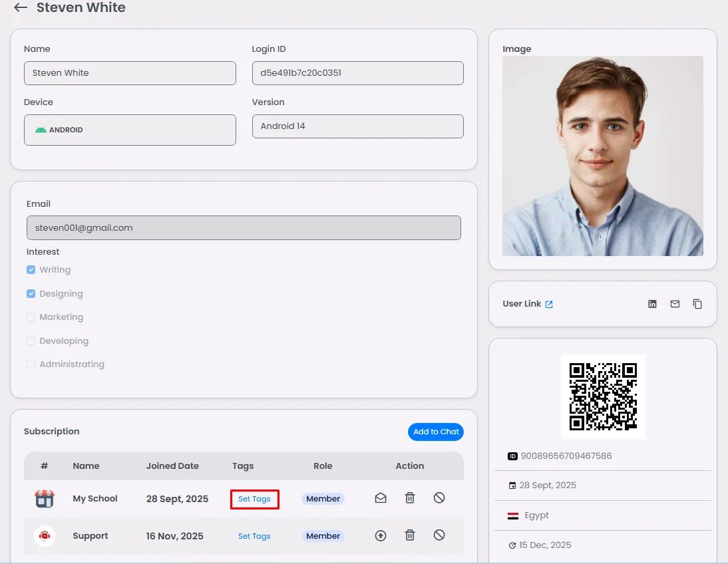728x564 pixels.
Task: Uncheck the Writing interest checkbox
Action: tap(31, 270)
